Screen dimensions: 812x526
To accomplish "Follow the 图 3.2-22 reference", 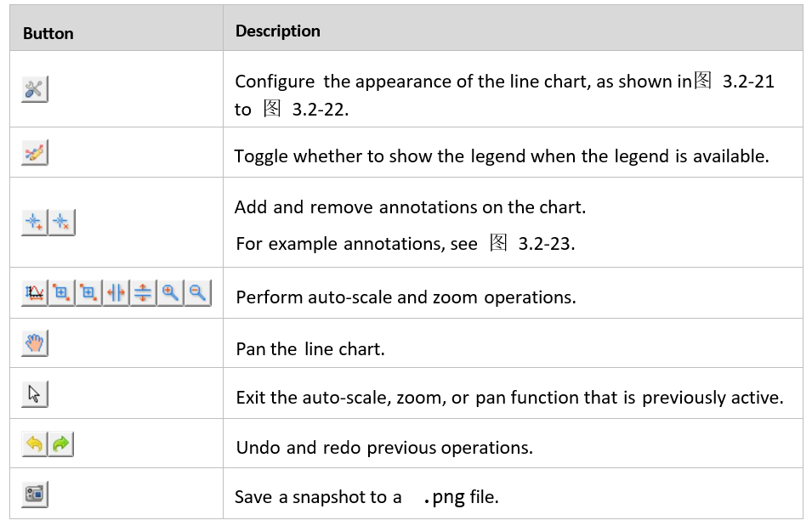I will tap(304, 110).
